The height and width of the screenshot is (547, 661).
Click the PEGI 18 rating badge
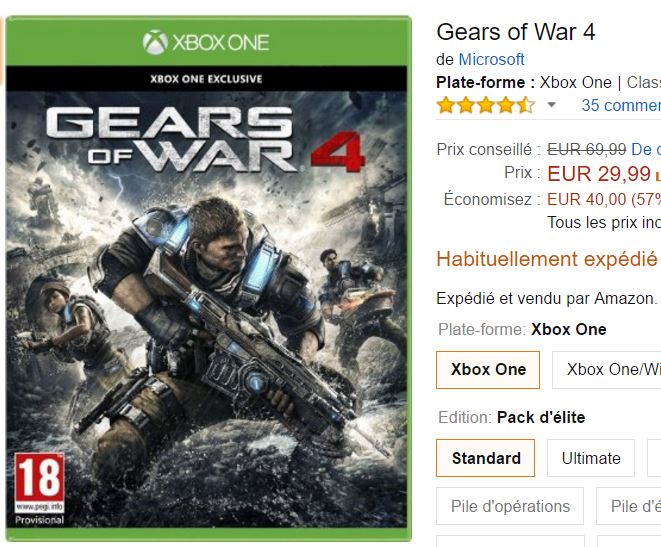40,483
